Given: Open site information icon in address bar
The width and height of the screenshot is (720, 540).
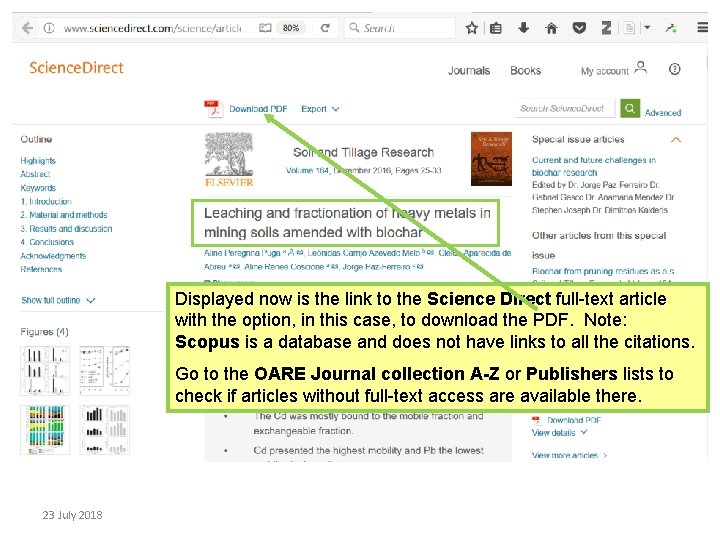Looking at the screenshot, I should coord(49,28).
